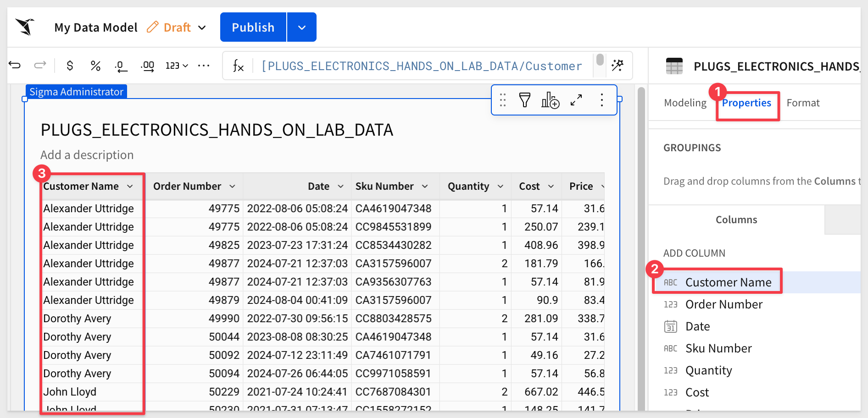Click the Sigma Administrator tag
868x418 pixels.
(76, 92)
